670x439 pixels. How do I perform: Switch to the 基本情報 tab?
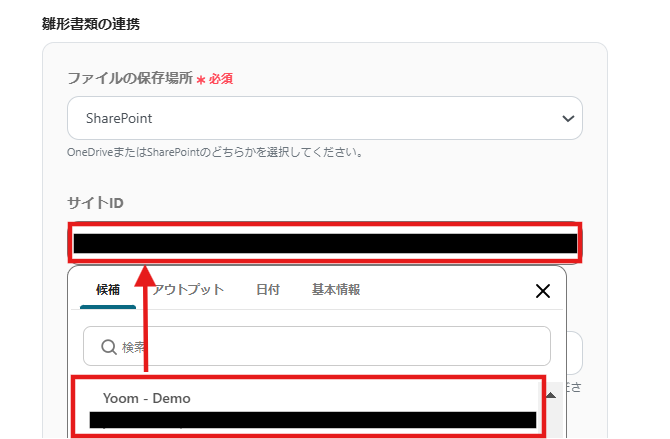(x=336, y=290)
